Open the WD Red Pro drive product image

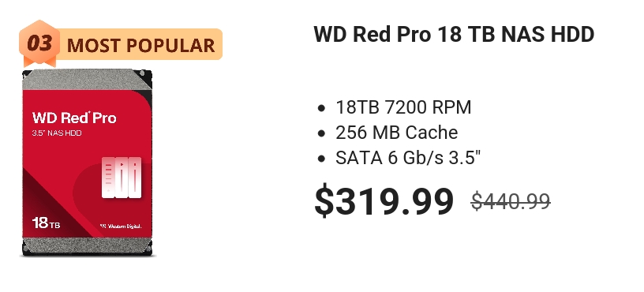tap(87, 163)
